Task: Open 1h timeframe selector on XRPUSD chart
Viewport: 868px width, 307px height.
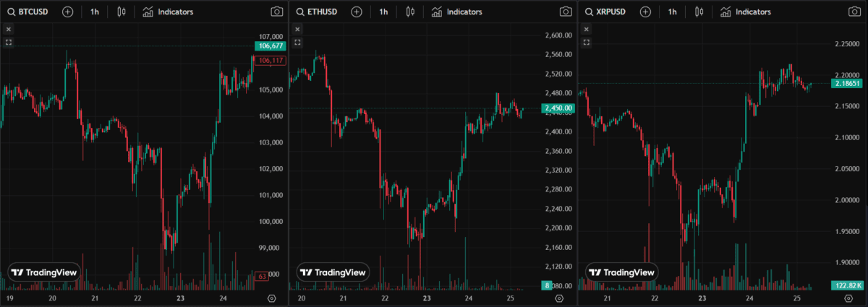Action: (673, 12)
